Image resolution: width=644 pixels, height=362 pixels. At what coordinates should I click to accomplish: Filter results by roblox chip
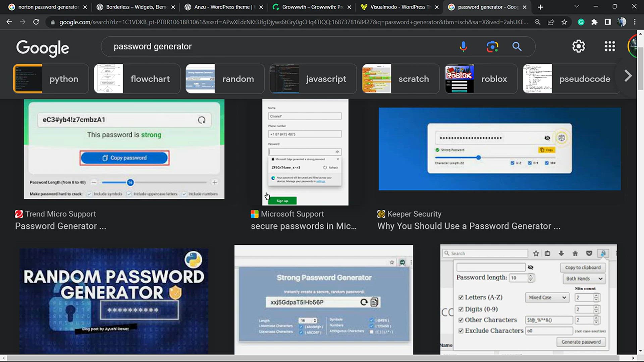click(x=481, y=79)
